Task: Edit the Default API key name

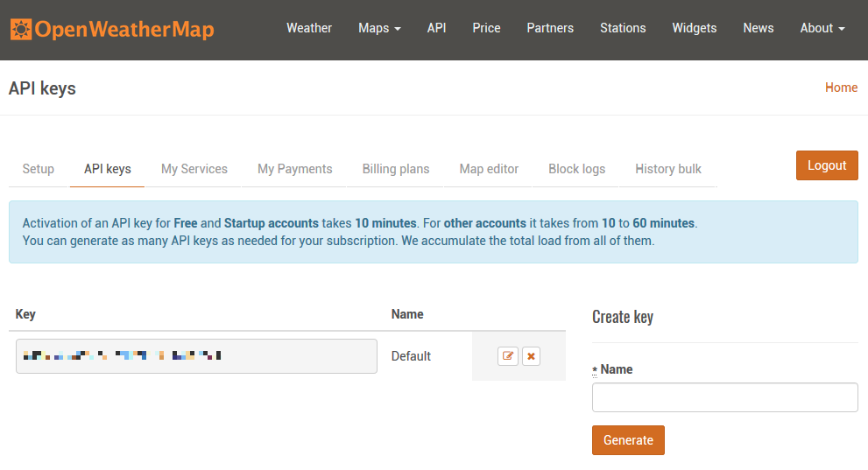Action: pyautogui.click(x=508, y=356)
